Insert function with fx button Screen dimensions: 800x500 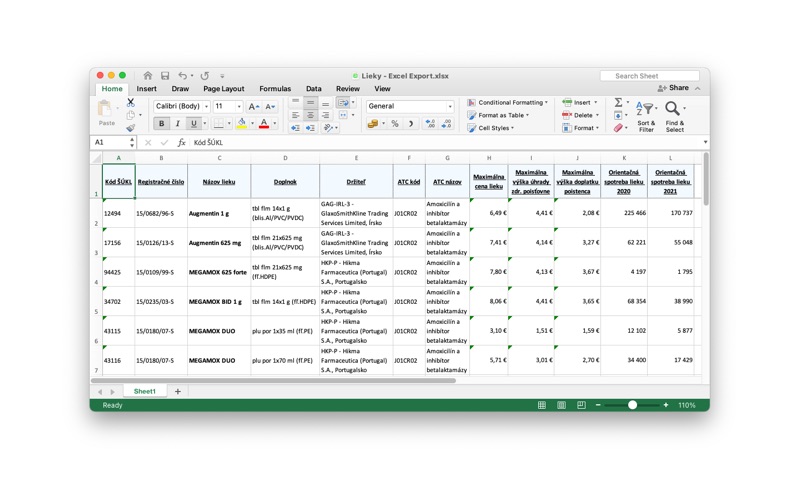pos(181,143)
